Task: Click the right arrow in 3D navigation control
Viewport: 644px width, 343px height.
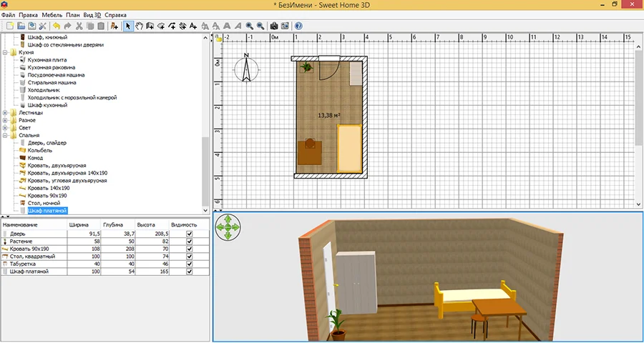Action: 235,227
